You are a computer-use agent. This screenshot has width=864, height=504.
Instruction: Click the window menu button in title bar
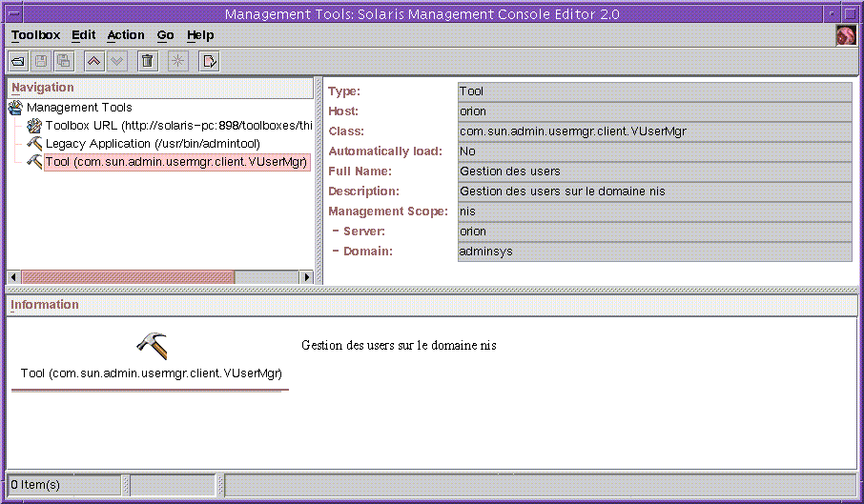pos(14,13)
